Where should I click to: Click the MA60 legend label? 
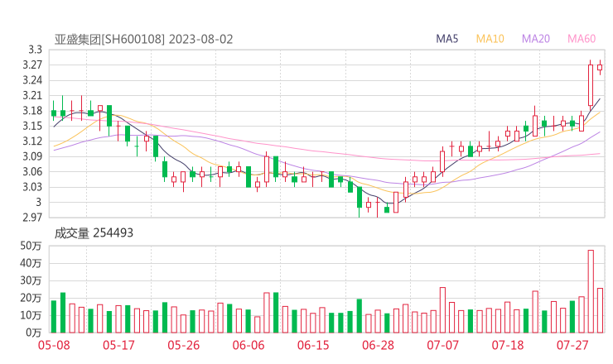point(582,39)
